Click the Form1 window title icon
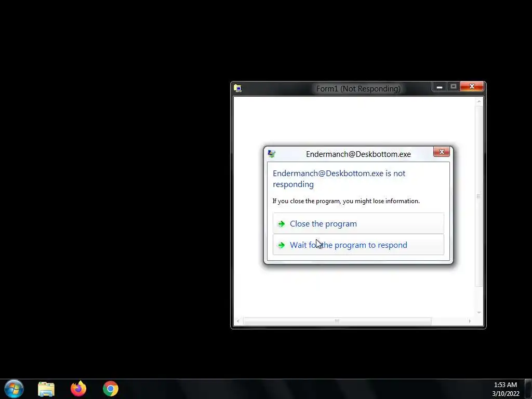The width and height of the screenshot is (532, 399). pyautogui.click(x=237, y=88)
